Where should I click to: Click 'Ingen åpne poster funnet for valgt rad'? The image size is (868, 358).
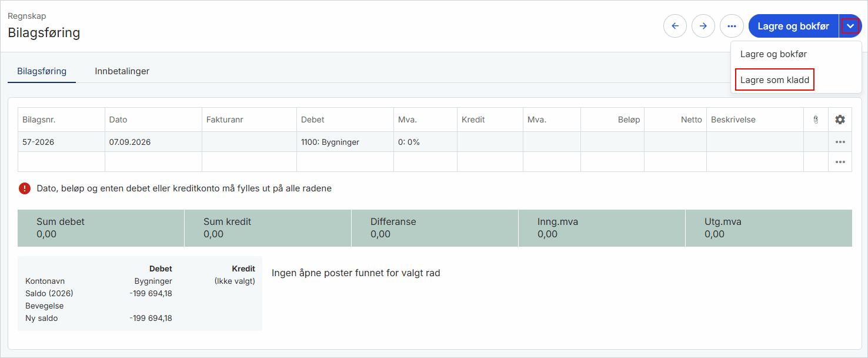tap(356, 273)
